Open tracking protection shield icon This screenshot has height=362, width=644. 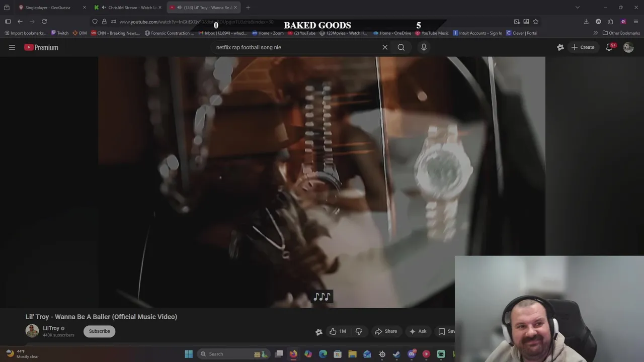[x=95, y=22]
